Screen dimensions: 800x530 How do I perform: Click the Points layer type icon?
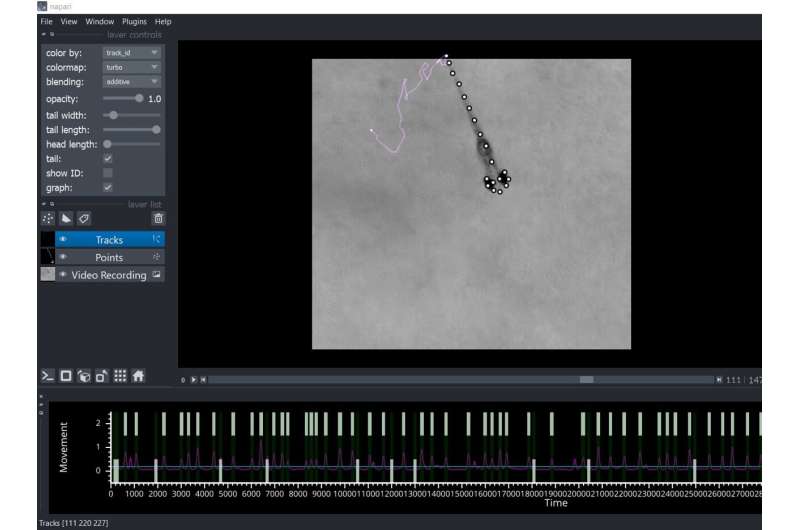(x=156, y=257)
